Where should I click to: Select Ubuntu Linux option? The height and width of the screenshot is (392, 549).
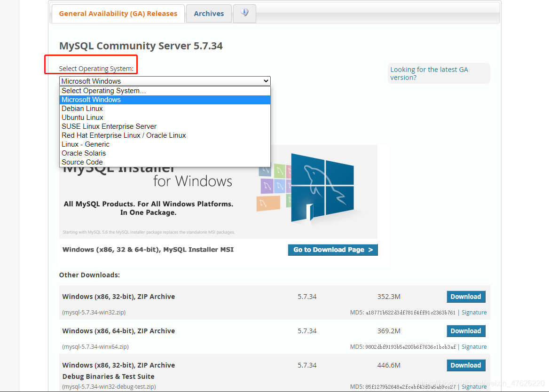165,118
